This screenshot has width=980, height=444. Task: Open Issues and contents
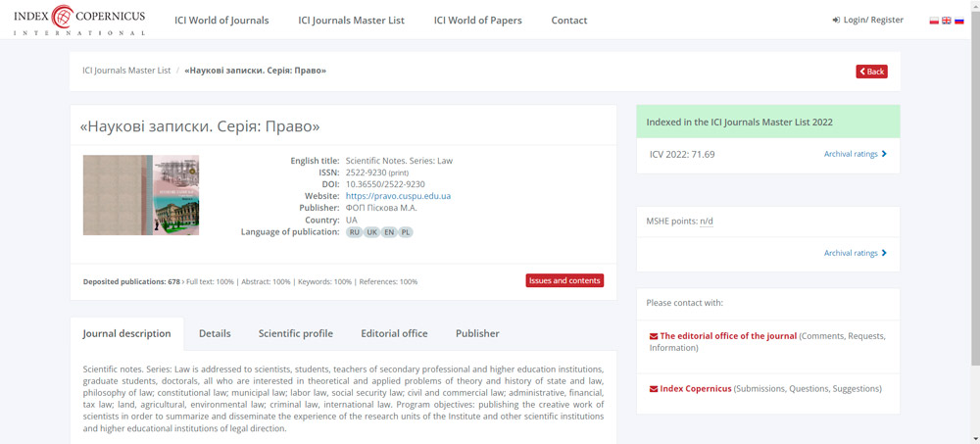point(564,280)
